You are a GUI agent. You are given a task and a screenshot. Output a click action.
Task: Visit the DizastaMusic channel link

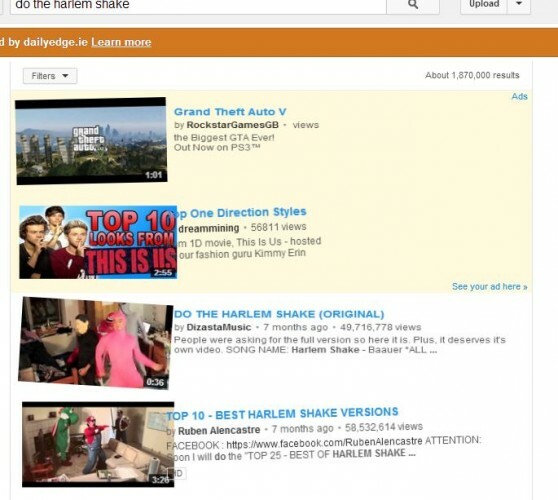coord(219,327)
